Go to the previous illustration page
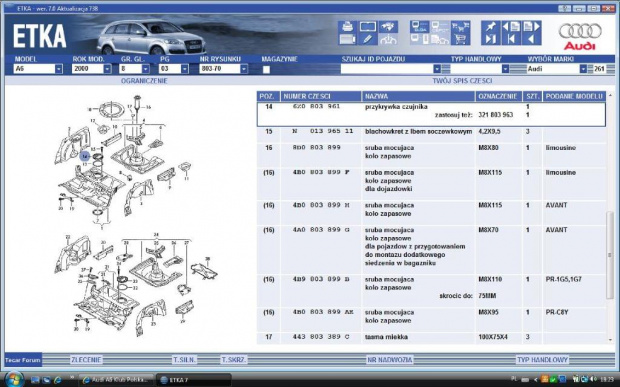 tap(511, 26)
